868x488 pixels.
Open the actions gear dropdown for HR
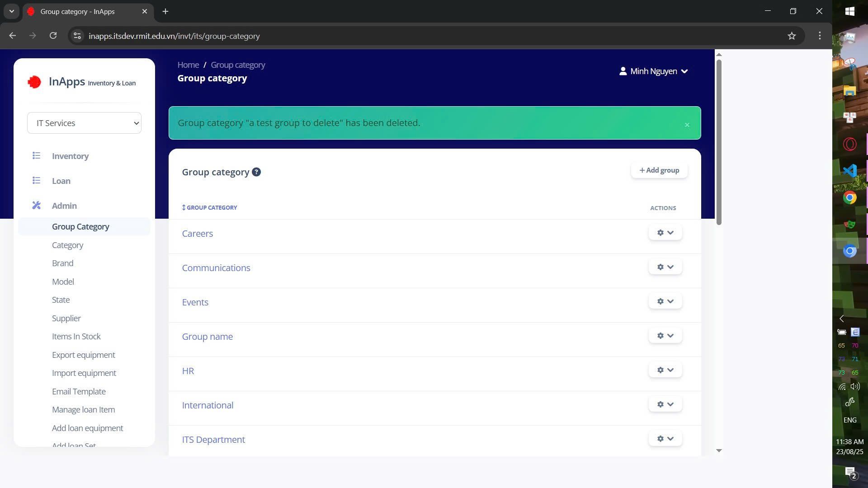(x=665, y=370)
